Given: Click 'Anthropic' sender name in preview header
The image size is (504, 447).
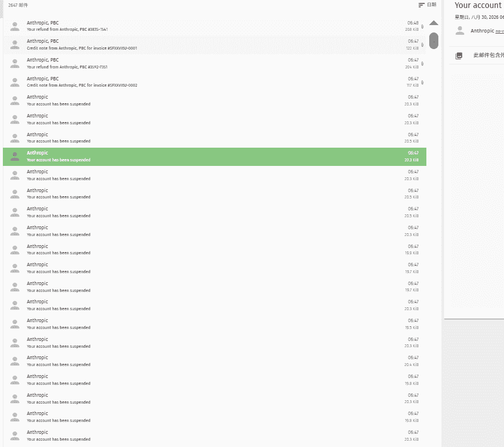Looking at the screenshot, I should click(482, 31).
